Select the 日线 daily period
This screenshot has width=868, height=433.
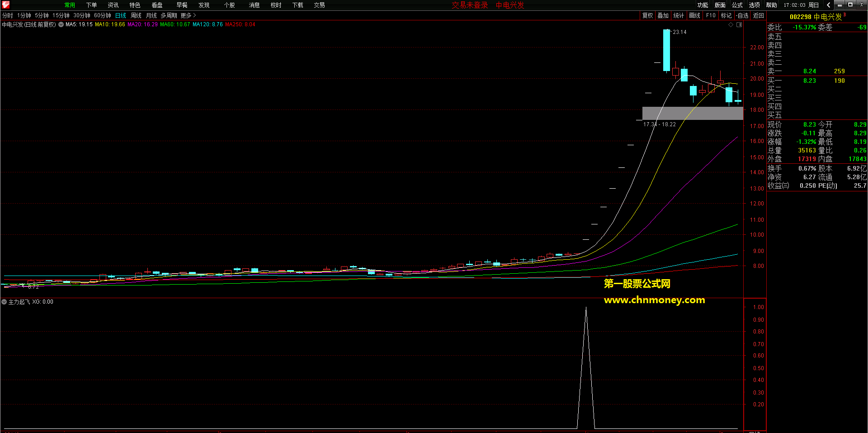coord(121,15)
